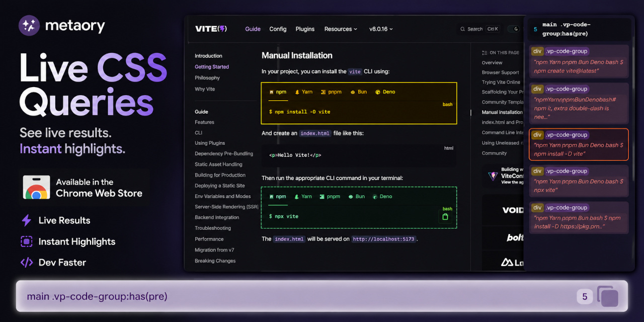Toggle the dark mode appearance switch
This screenshot has height=322, width=644.
(514, 29)
